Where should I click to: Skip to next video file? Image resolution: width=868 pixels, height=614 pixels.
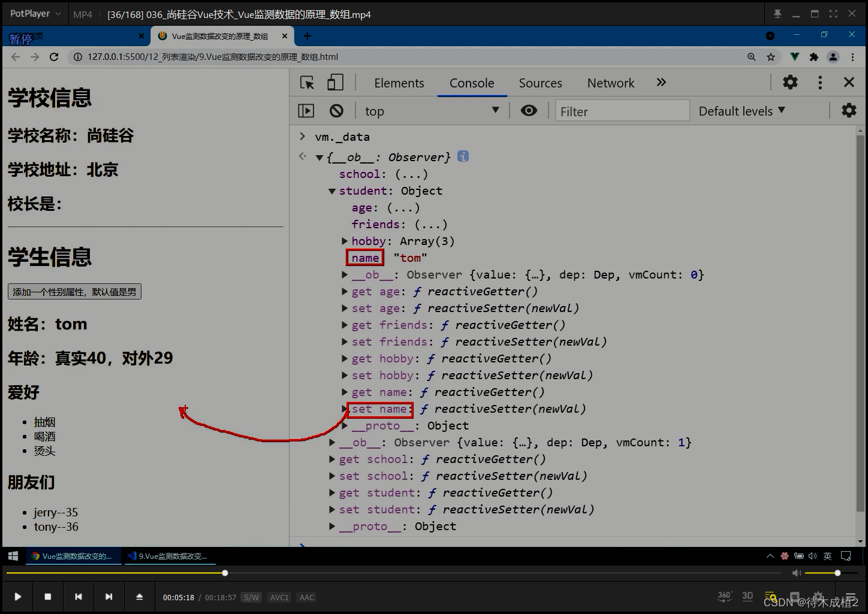(108, 597)
